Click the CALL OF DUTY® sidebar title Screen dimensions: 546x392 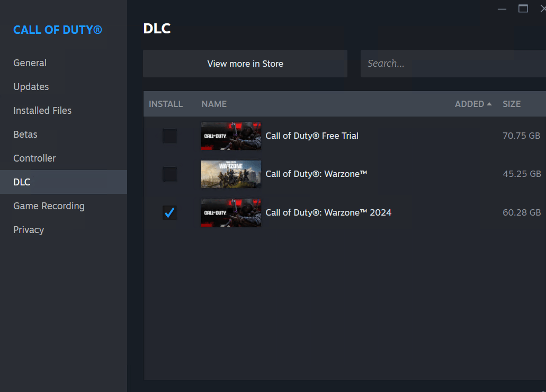pyautogui.click(x=57, y=30)
